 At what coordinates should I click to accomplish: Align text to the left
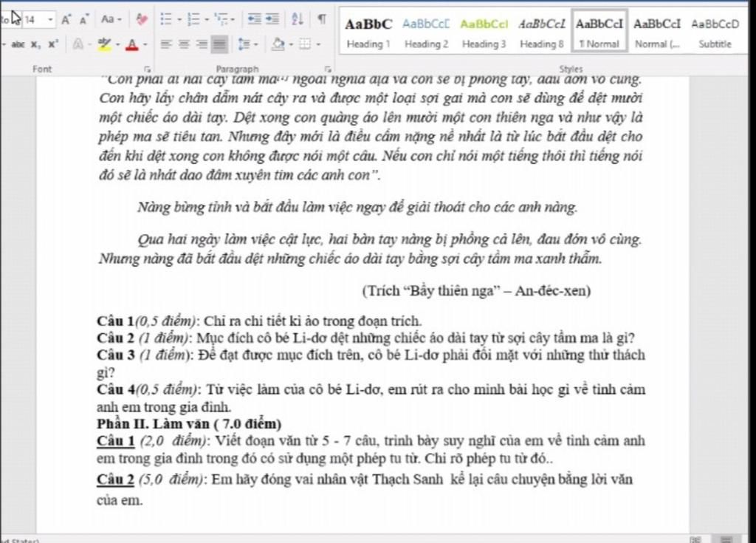click(x=166, y=44)
